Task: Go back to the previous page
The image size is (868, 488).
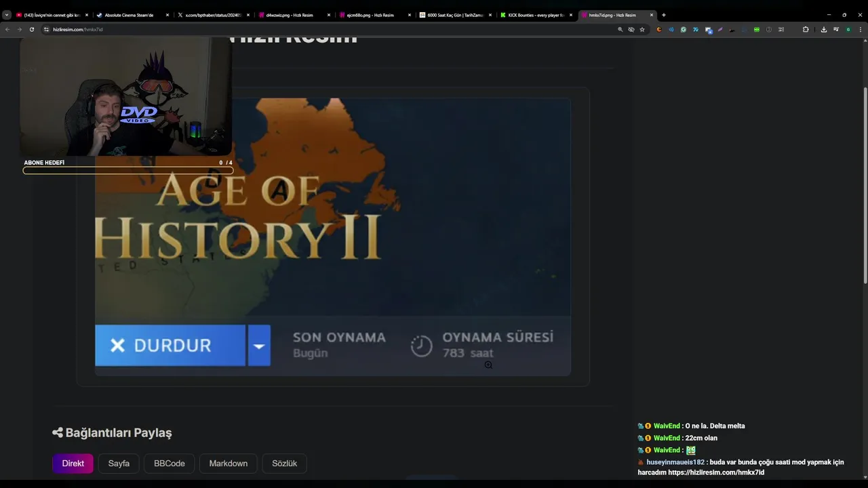Action: (x=7, y=29)
